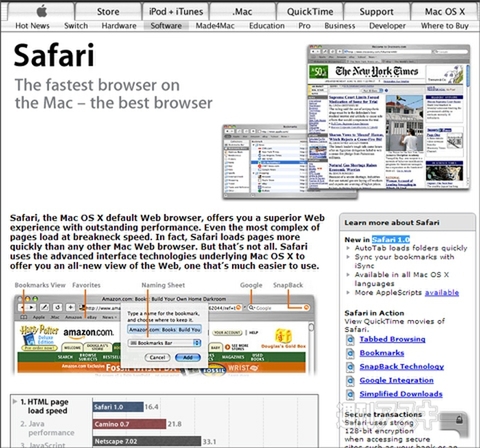Go to Education section
Screen dimensions: 480x448
[267, 26]
